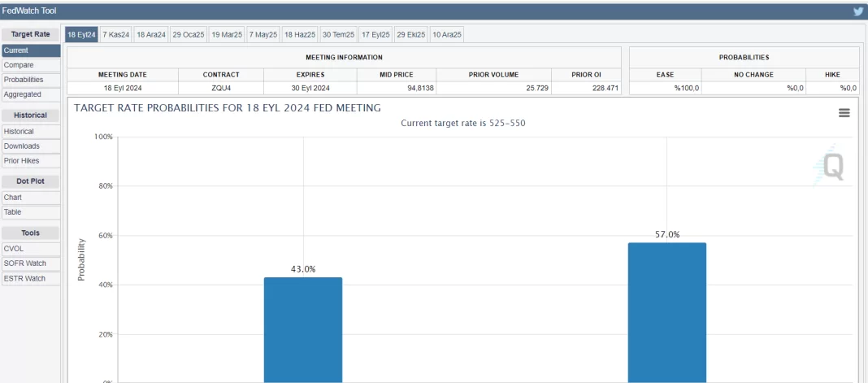The width and height of the screenshot is (868, 383).
Task: Launch the CVOL tool
Action: coord(31,249)
